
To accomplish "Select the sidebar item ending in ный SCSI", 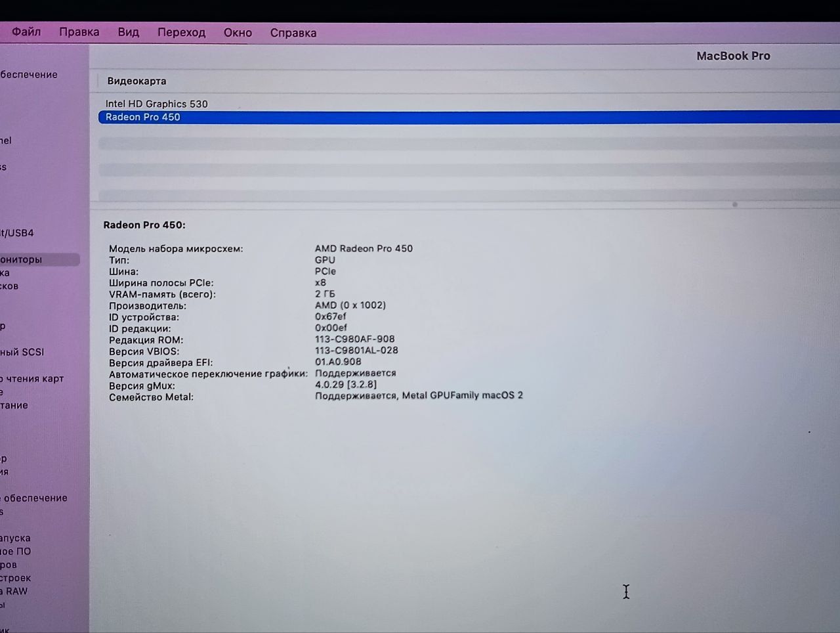I will point(22,352).
